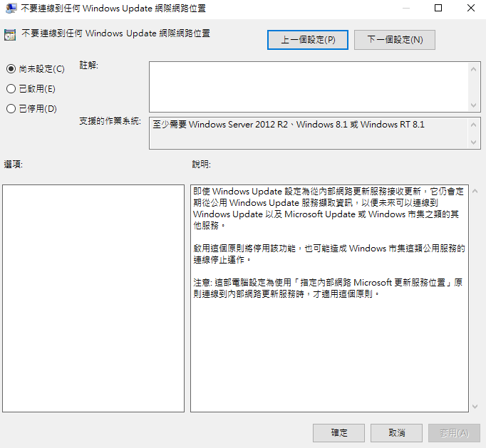Minimize the policy dialog window

point(406,8)
